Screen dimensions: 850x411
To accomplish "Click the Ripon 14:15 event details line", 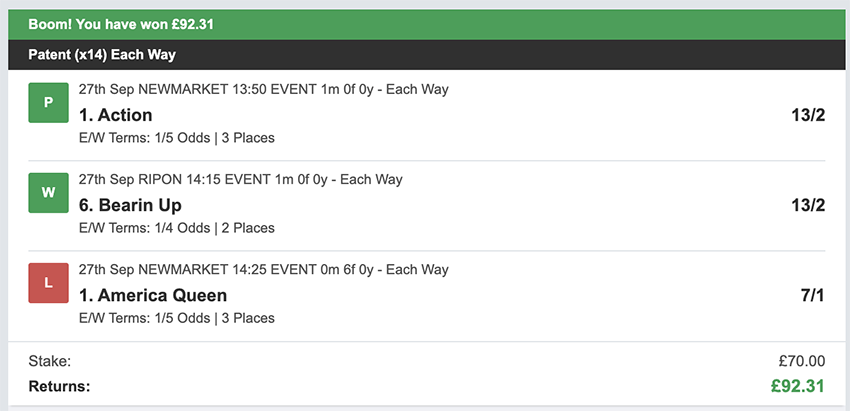I will [240, 180].
